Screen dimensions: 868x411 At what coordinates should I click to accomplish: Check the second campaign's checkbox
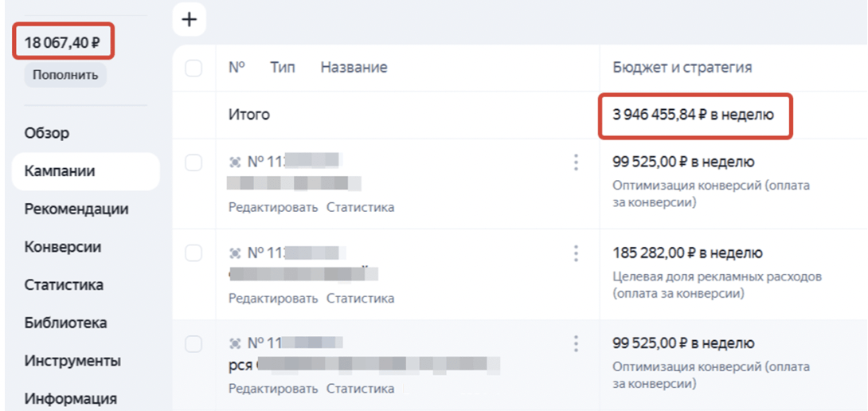point(194,253)
